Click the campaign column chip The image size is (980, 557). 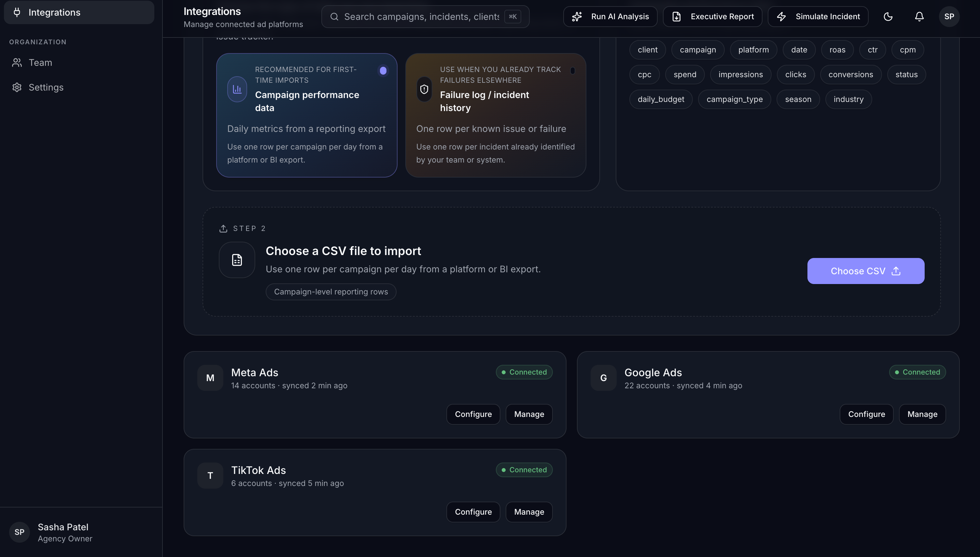[x=698, y=50]
